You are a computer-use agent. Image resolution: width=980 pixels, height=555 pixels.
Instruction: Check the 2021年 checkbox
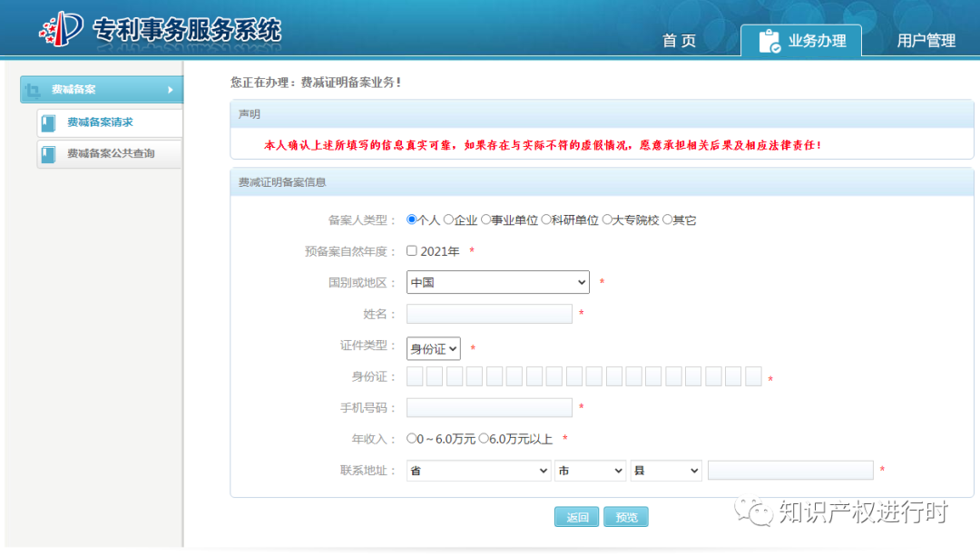coord(411,250)
